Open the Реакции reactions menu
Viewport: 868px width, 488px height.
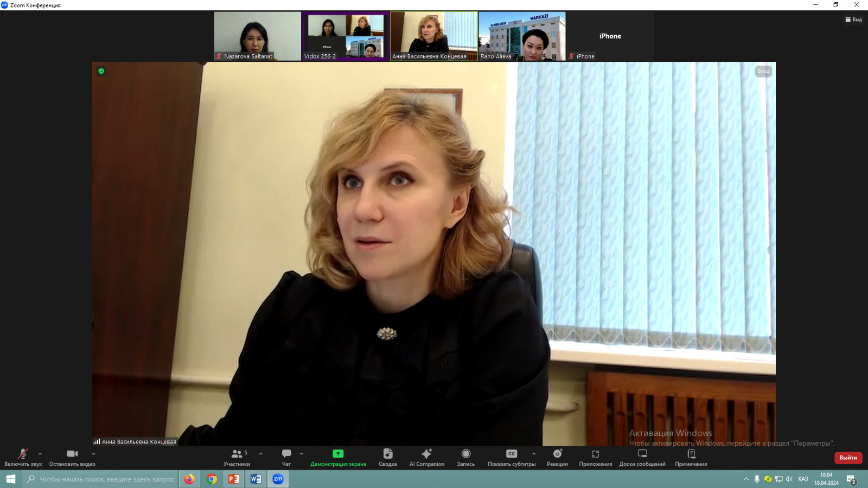557,457
